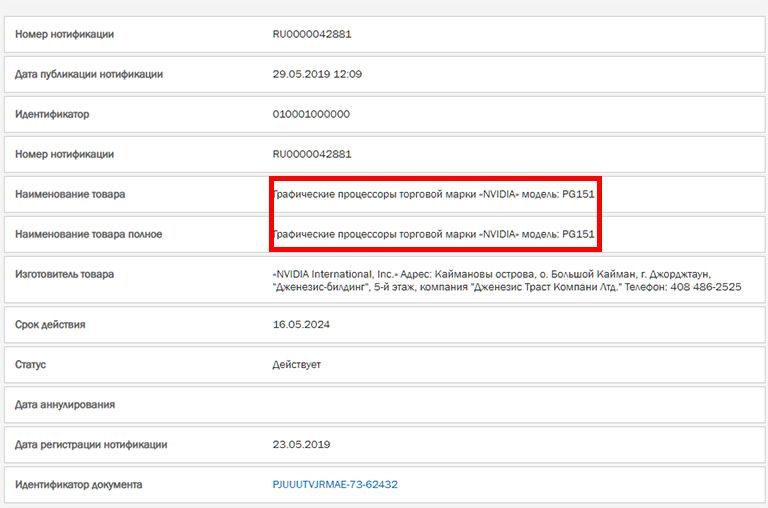The width and height of the screenshot is (768, 508).
Task: Click the phone number 408 486-2525
Action: pos(704,287)
